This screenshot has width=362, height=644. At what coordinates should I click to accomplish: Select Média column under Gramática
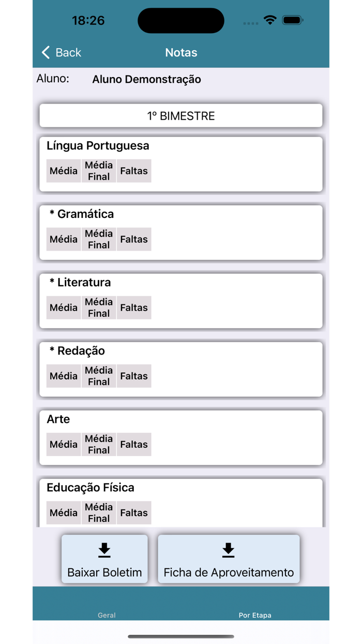(64, 239)
